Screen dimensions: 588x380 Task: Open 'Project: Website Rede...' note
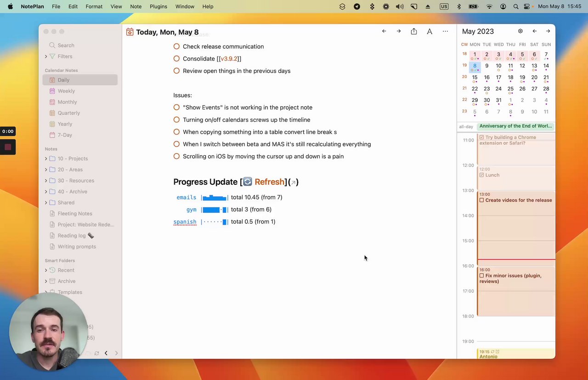pos(86,225)
